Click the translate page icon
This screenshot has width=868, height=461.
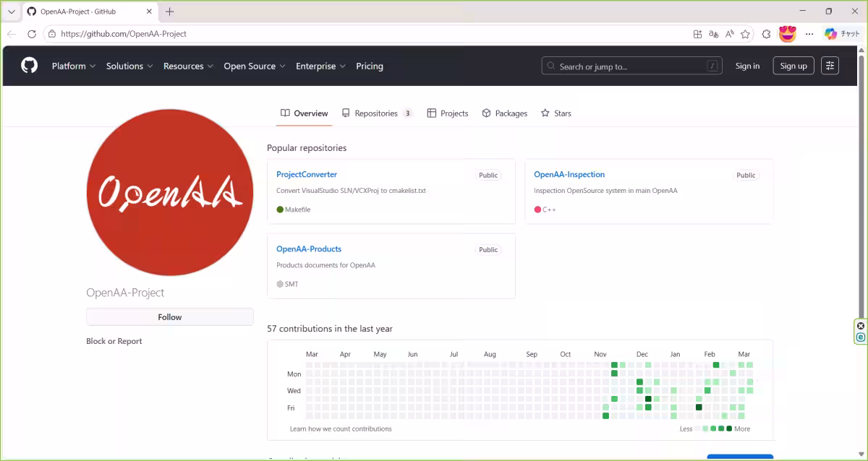(x=713, y=34)
